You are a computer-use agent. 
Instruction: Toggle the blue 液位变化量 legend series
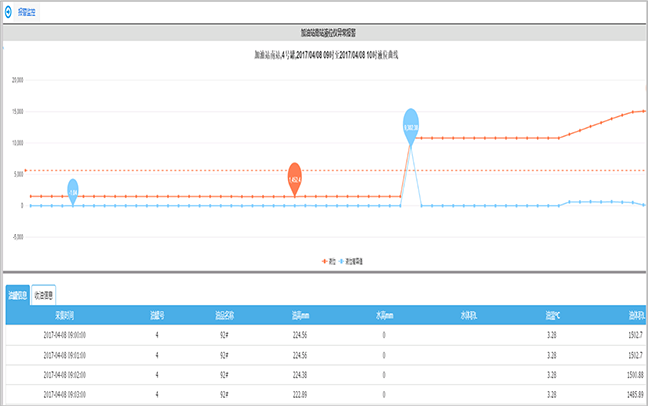pyautogui.click(x=351, y=260)
